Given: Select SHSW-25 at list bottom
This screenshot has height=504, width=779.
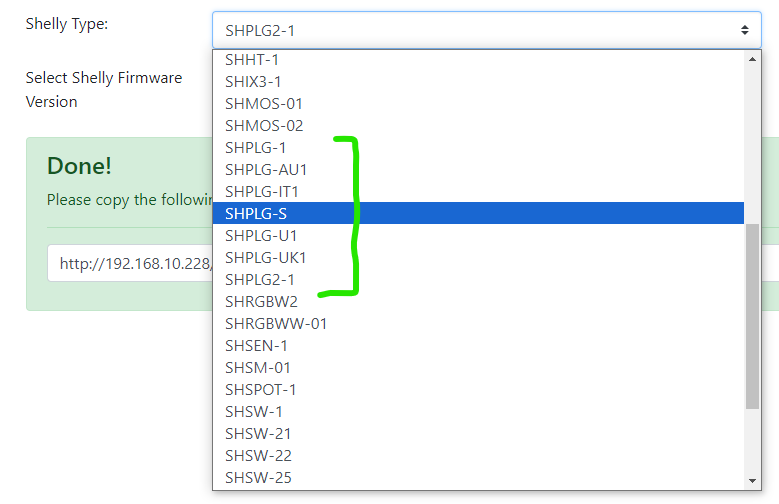Looking at the screenshot, I should click(x=478, y=477).
